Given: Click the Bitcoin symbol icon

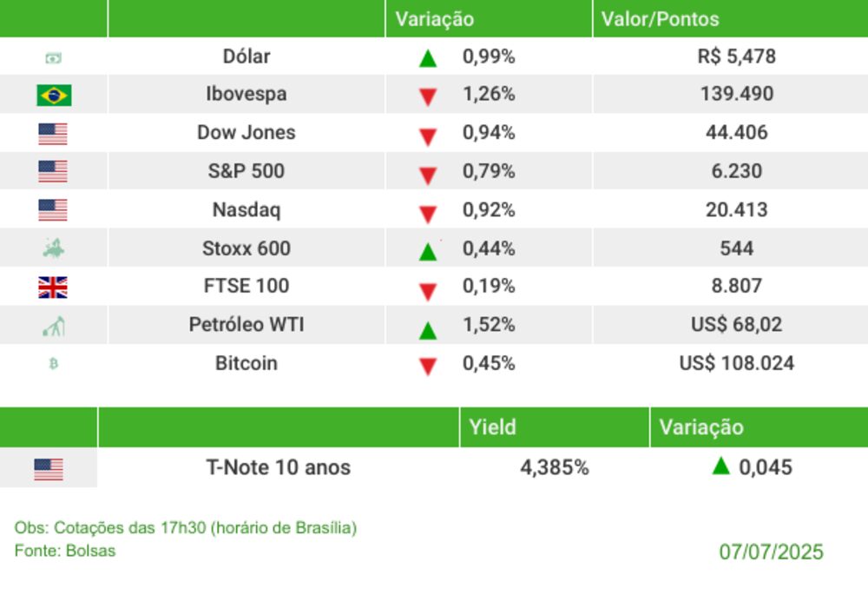Looking at the screenshot, I should click(54, 365).
